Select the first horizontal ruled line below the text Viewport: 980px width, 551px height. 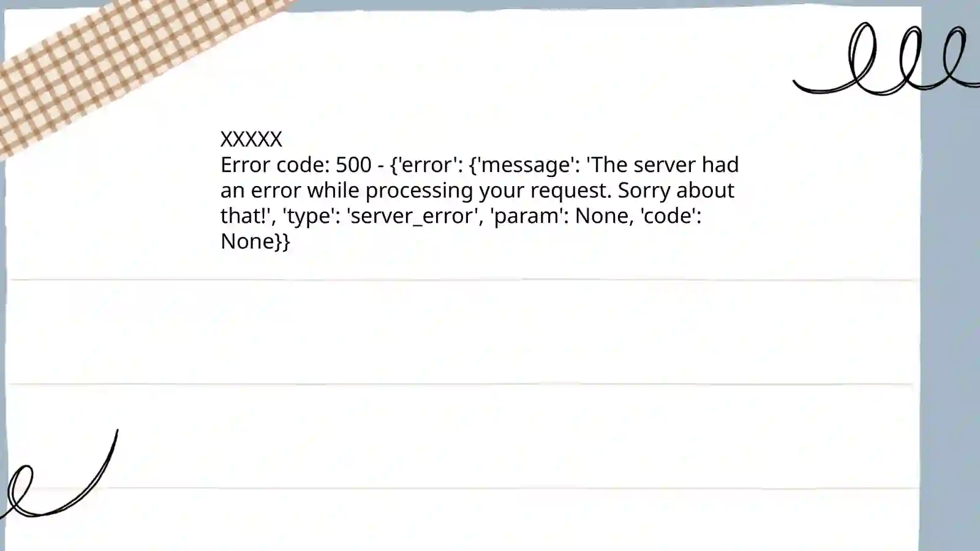[464, 280]
